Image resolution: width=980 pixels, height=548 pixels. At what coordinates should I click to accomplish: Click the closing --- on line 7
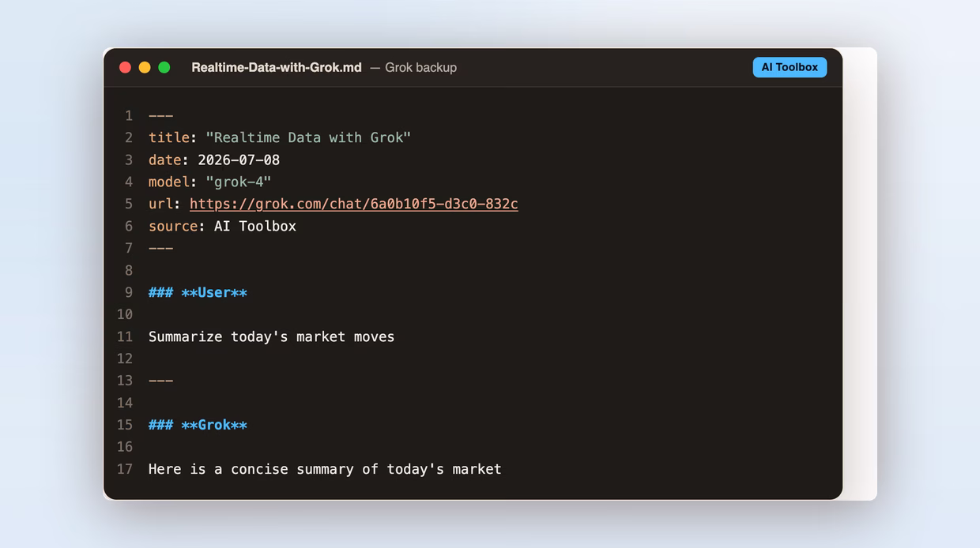point(160,248)
